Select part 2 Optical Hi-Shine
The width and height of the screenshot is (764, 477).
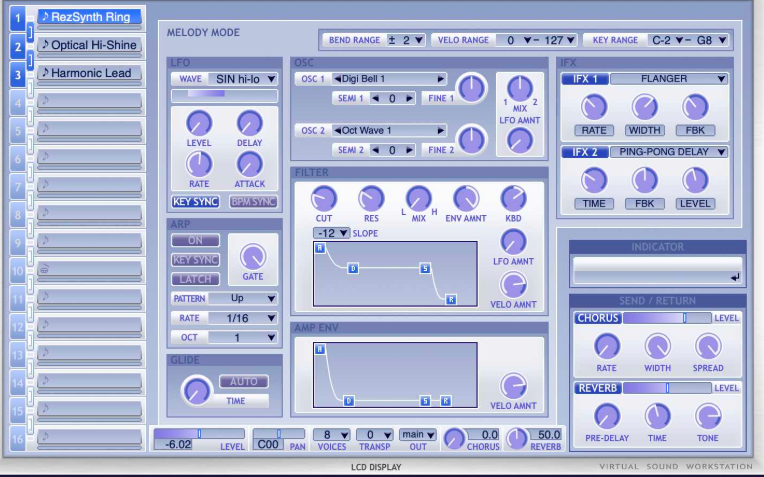click(90, 45)
